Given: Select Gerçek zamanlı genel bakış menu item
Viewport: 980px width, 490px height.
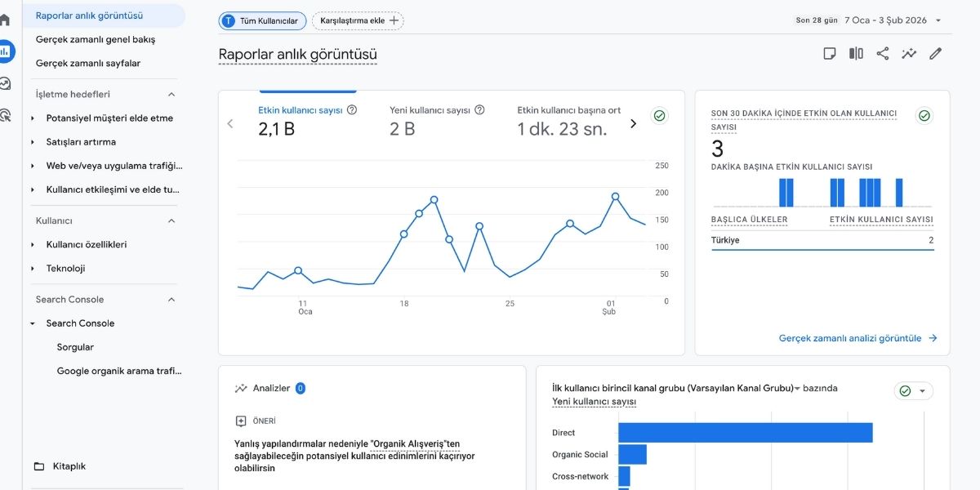Looking at the screenshot, I should 96,39.
